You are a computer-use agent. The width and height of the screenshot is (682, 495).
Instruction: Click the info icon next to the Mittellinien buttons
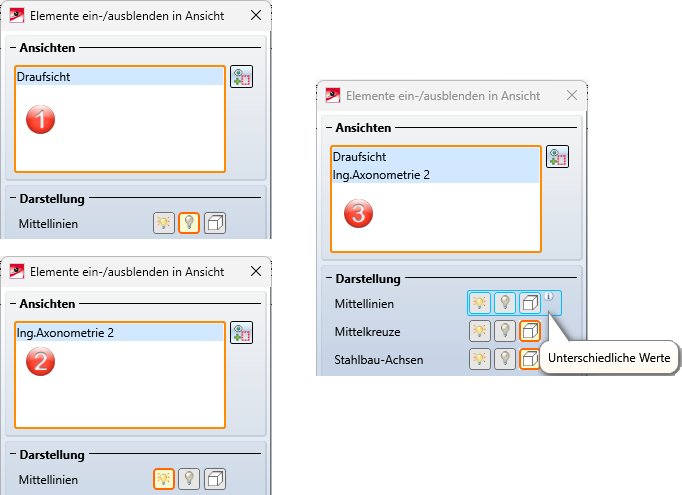pos(549,296)
